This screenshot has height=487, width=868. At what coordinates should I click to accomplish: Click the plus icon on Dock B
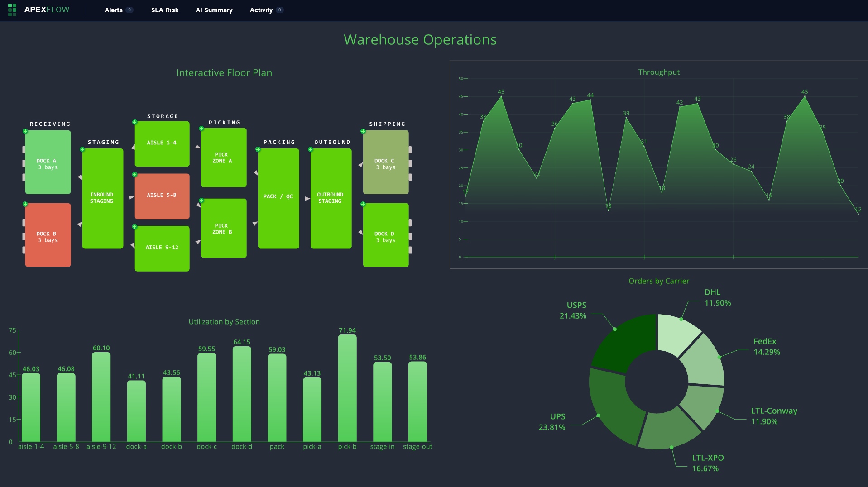tap(25, 204)
